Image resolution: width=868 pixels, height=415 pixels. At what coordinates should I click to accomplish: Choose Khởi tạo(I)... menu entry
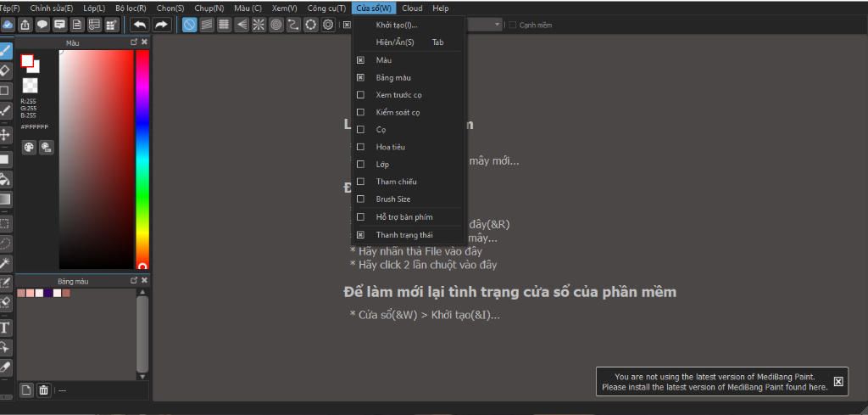click(x=409, y=25)
